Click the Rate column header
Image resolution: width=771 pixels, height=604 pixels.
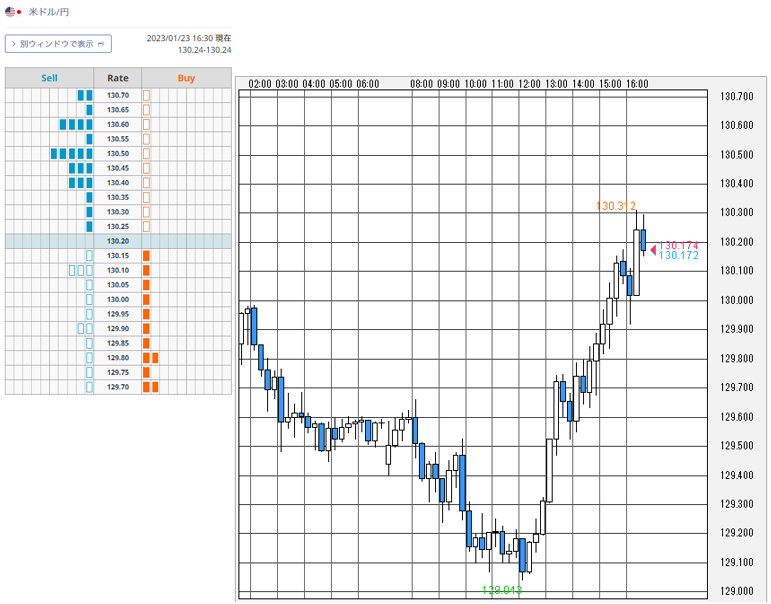pyautogui.click(x=118, y=78)
